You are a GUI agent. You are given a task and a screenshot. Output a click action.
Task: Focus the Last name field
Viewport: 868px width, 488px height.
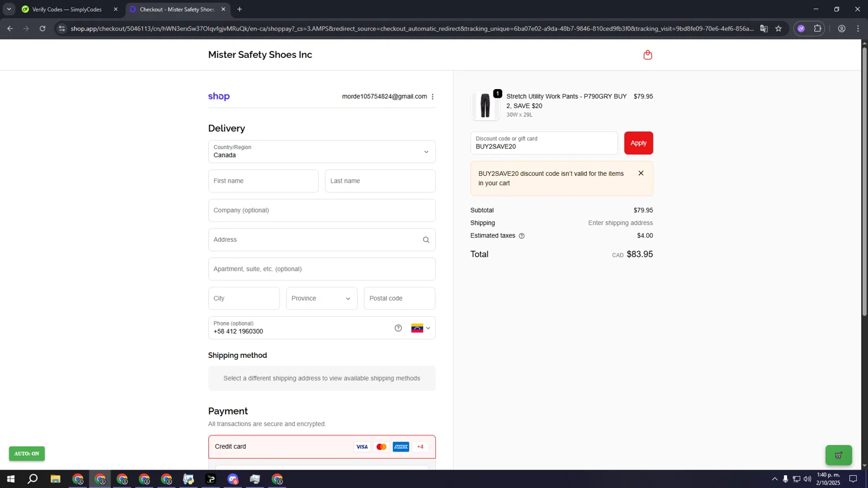coord(380,181)
